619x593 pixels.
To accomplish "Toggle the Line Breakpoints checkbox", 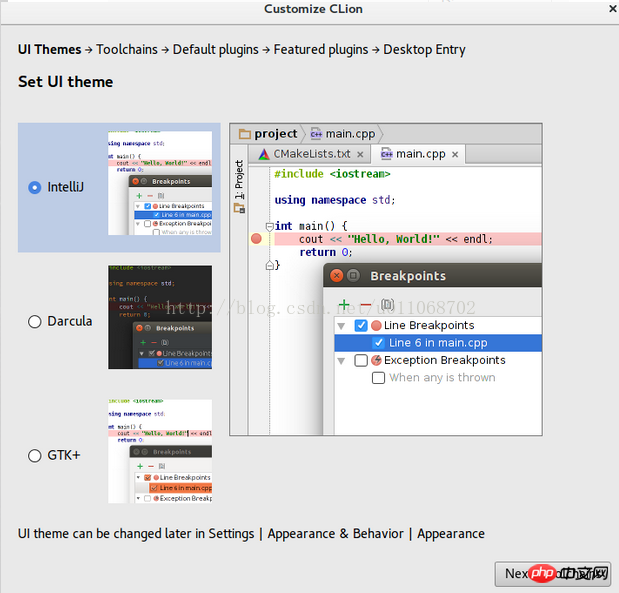I will coord(361,325).
